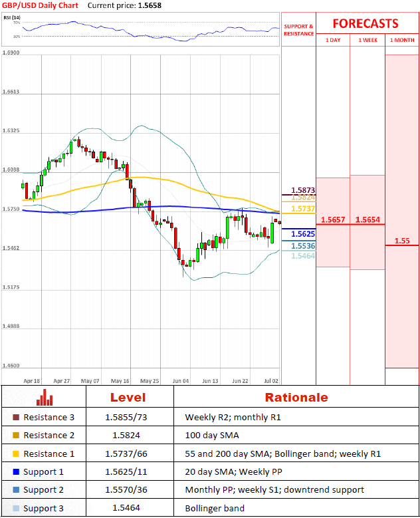Click the 1.5464 cell in the Level column
The image size is (420, 518).
(126, 508)
